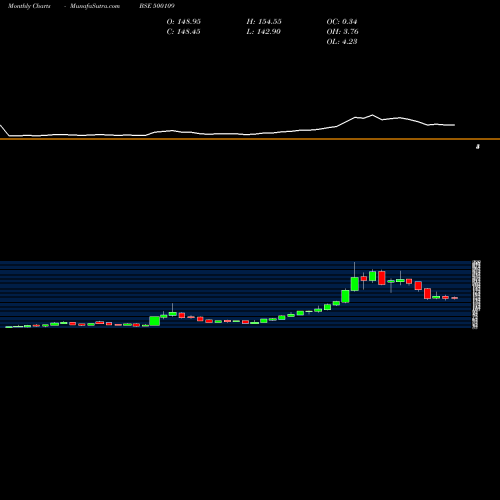This screenshot has height=500, width=500.
Task: Click the open value 'O: 148.95'
Action: coord(184,22)
